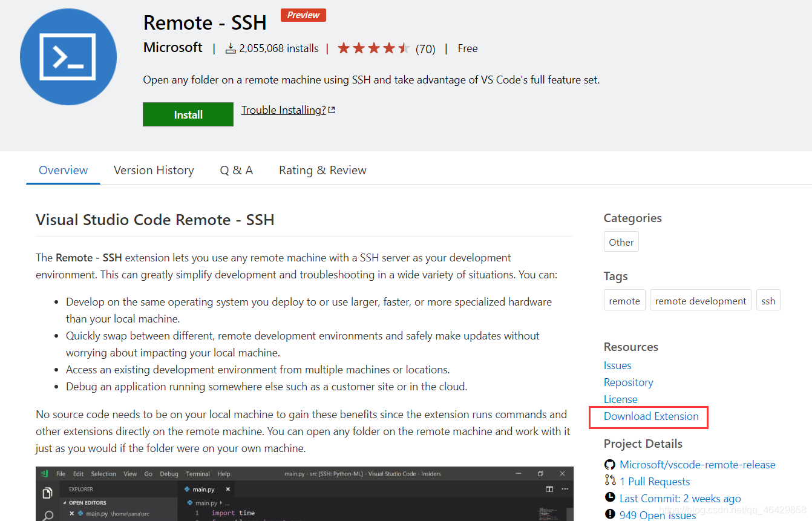Click the Preview badge next to the title
This screenshot has width=812, height=521.
point(303,15)
